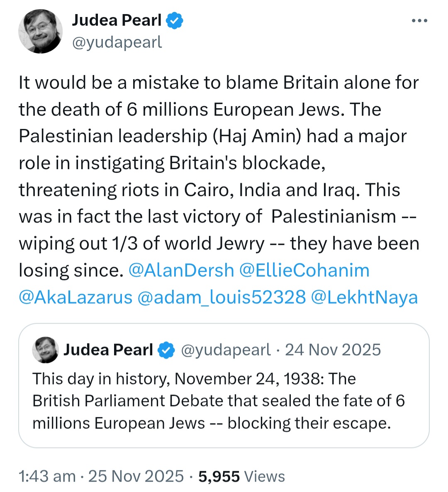
Task: Open the @AlanDersh mention
Action: [x=181, y=270]
